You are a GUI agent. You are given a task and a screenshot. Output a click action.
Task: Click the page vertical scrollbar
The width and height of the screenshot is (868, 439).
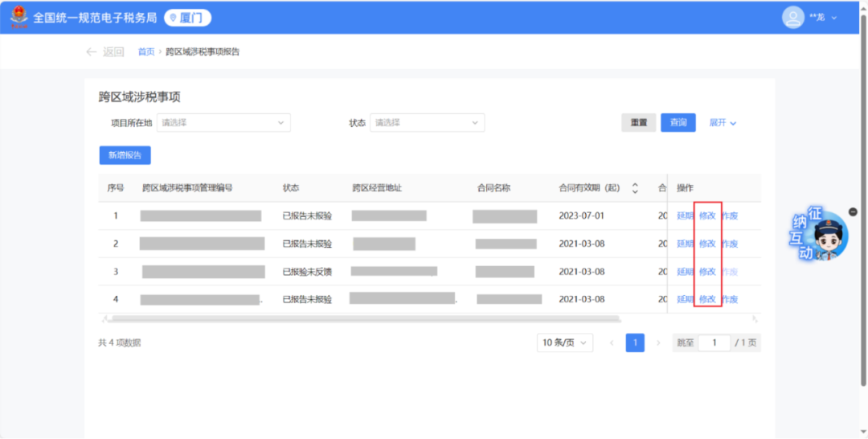click(x=863, y=199)
